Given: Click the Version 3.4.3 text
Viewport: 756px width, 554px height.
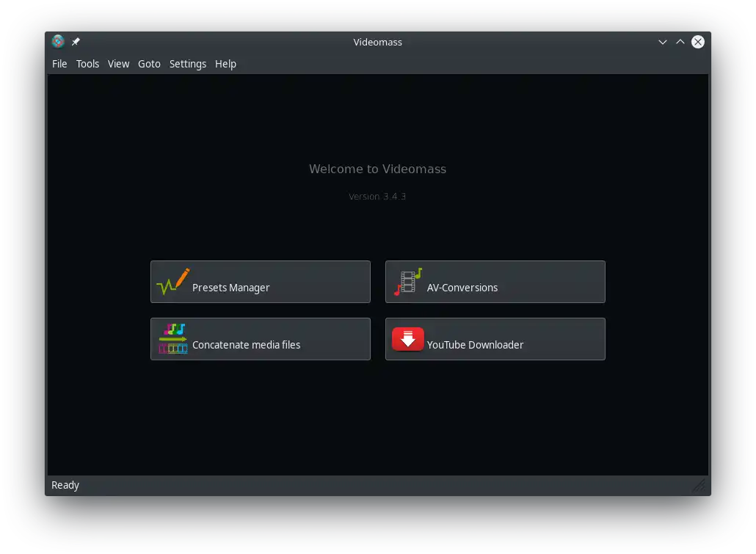Looking at the screenshot, I should [377, 196].
